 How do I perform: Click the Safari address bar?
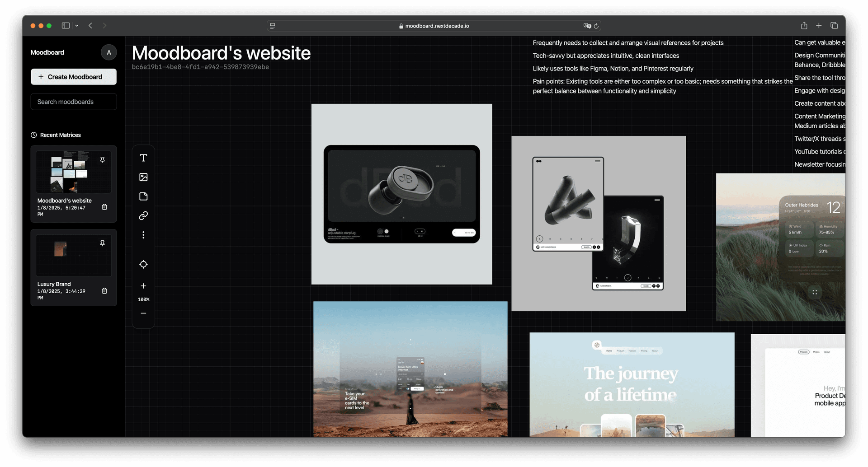pyautogui.click(x=434, y=26)
